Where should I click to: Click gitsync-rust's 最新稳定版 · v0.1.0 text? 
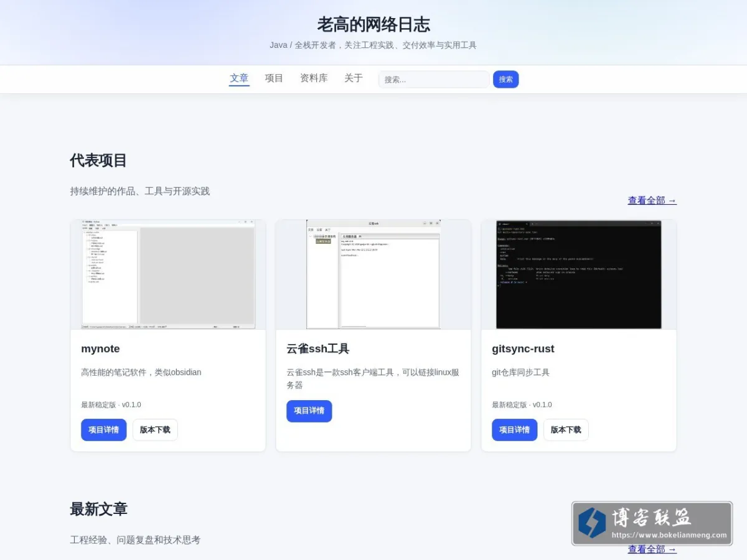(522, 404)
